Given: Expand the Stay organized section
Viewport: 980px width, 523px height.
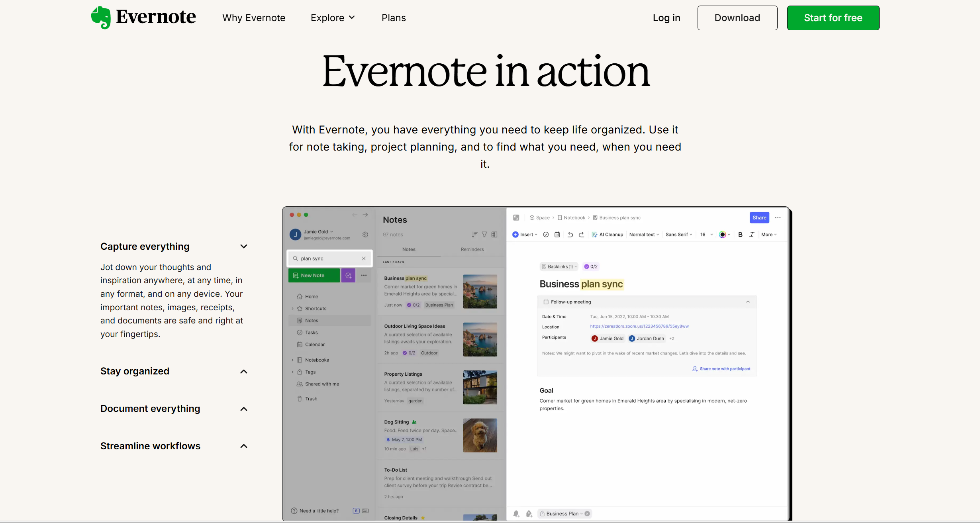Looking at the screenshot, I should tap(244, 372).
